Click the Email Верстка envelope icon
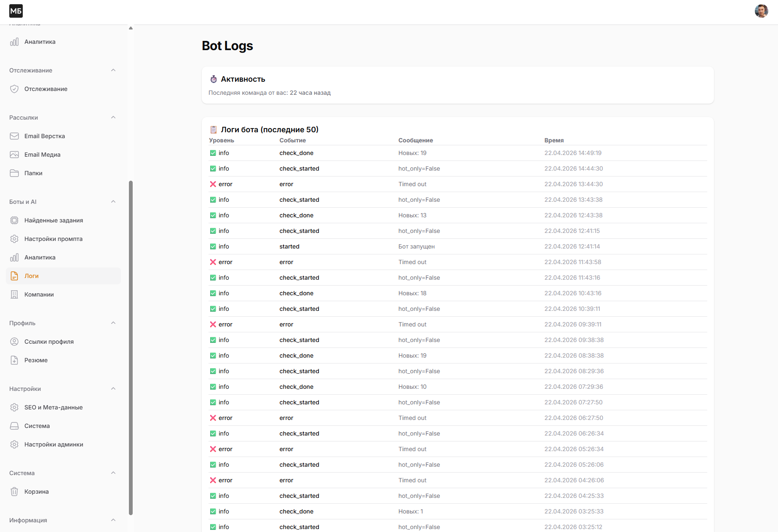Screen dimensions: 778x532 click(14, 136)
